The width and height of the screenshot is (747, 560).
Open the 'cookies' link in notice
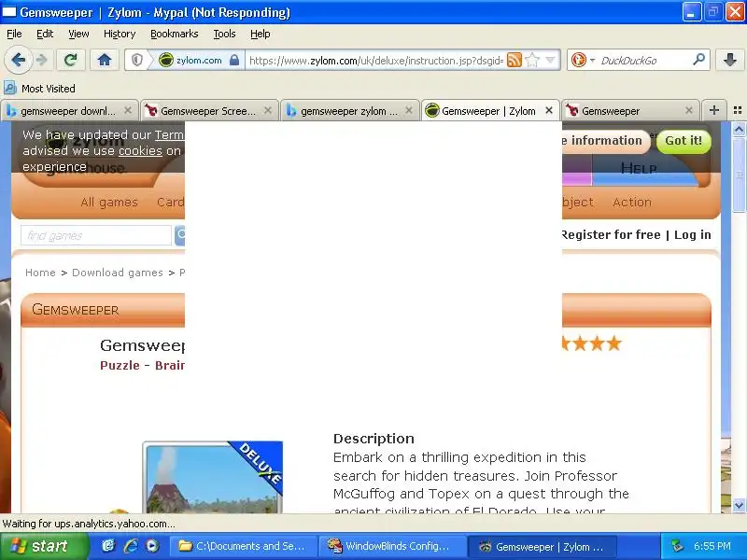140,151
